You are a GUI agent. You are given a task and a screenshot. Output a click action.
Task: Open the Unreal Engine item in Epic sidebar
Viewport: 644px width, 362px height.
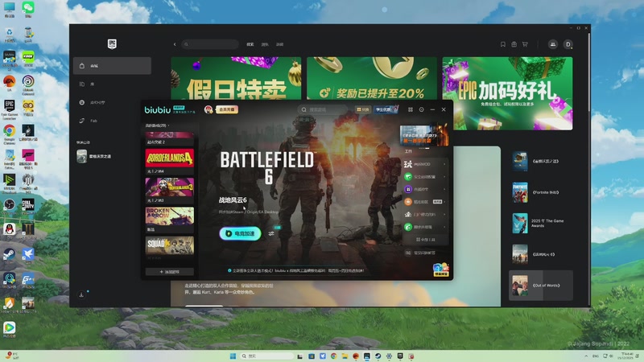coord(112,102)
